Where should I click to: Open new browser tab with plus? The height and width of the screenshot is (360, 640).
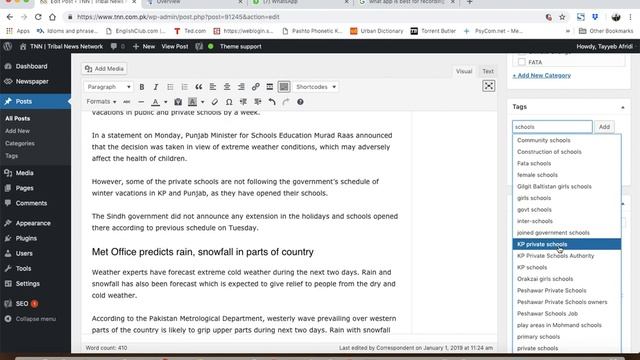pyautogui.click(x=469, y=2)
